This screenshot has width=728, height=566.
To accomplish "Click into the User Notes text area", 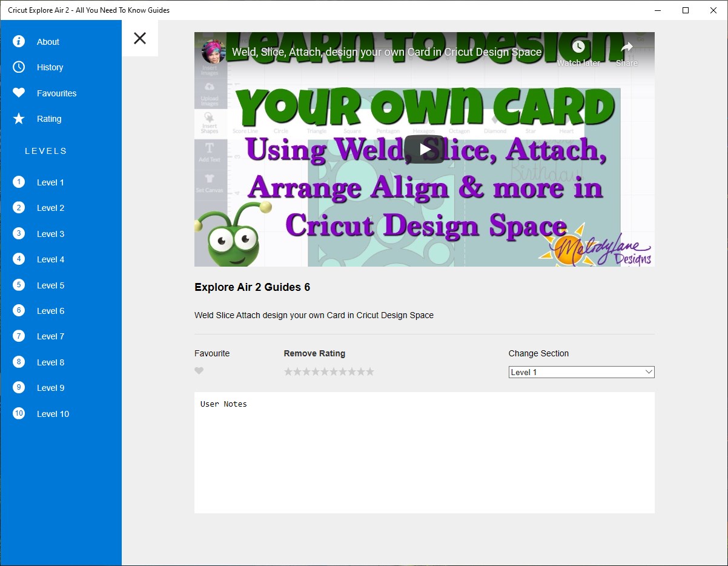I will click(x=424, y=453).
